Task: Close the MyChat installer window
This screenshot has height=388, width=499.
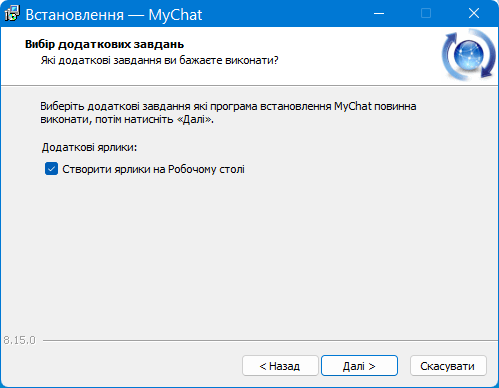Action: click(x=473, y=14)
